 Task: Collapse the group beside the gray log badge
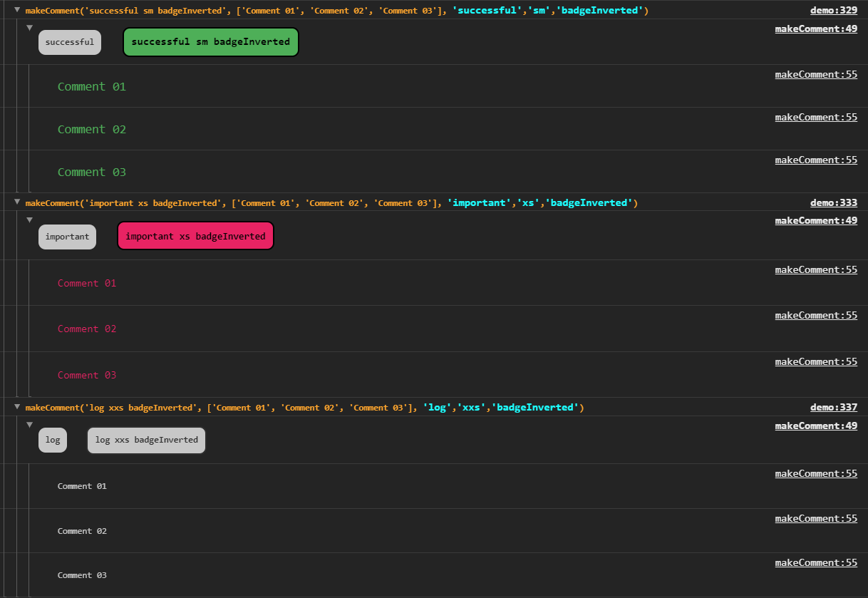29,425
